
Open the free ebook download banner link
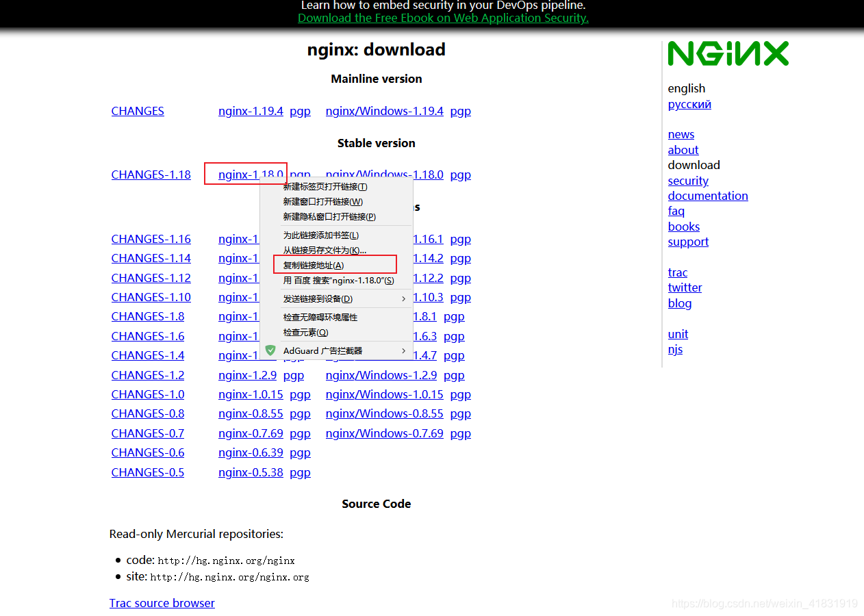click(443, 18)
